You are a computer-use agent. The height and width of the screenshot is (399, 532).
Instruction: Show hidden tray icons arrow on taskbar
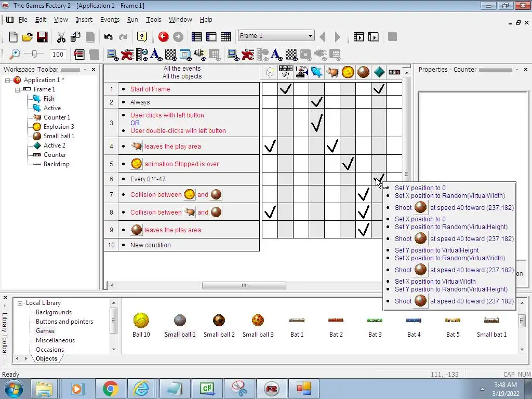[482, 389]
